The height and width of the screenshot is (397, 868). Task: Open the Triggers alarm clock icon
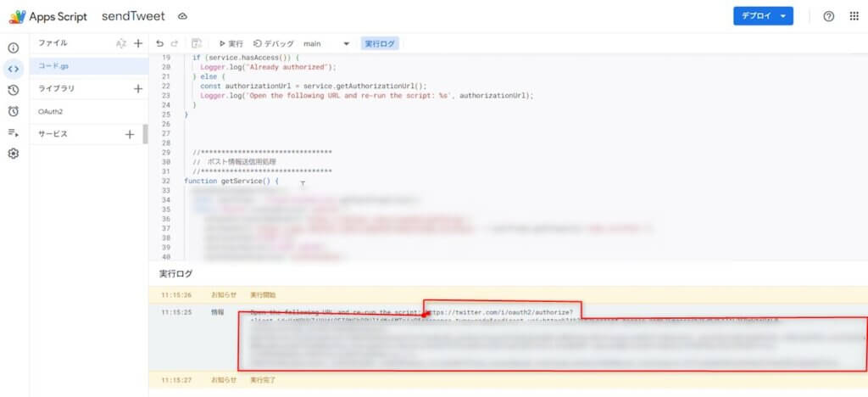click(13, 111)
